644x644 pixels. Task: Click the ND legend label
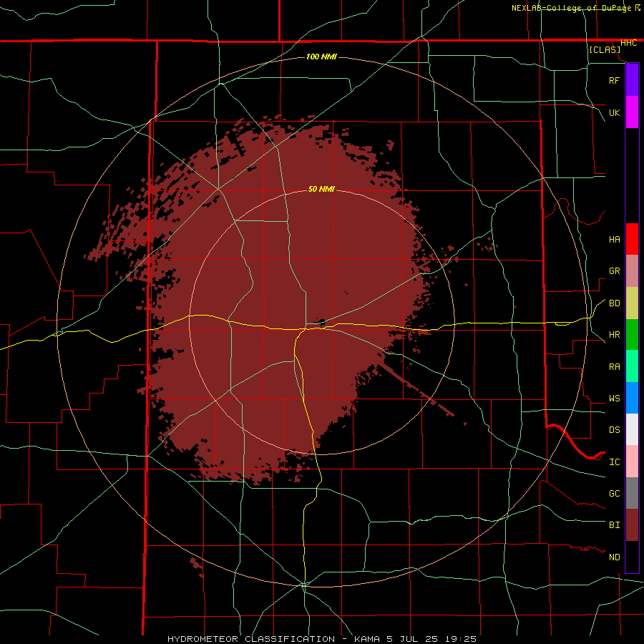614,557
